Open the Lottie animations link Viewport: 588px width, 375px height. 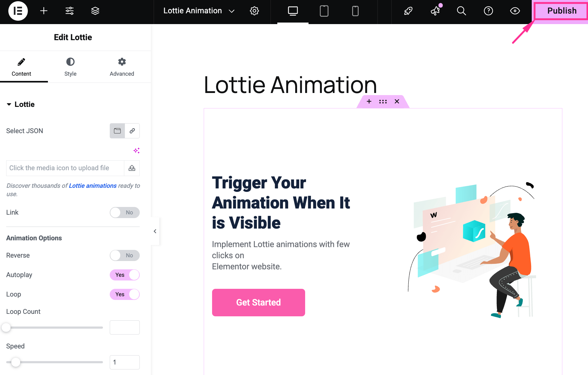tap(92, 186)
